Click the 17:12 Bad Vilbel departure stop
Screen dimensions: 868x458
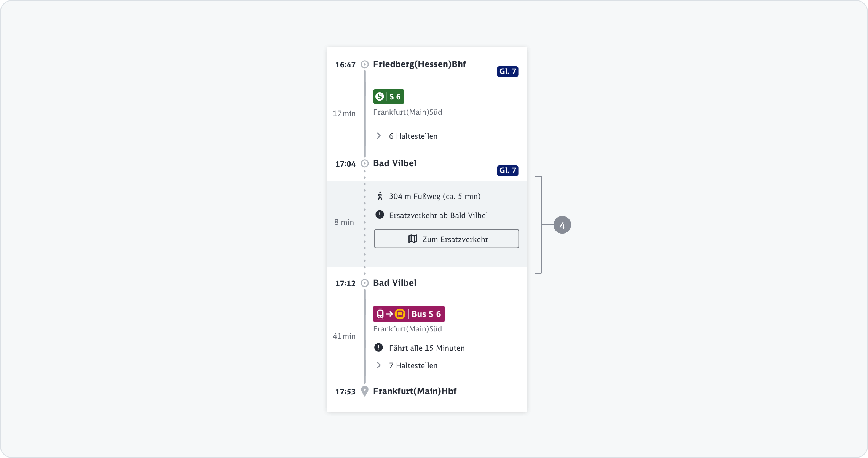[394, 283]
